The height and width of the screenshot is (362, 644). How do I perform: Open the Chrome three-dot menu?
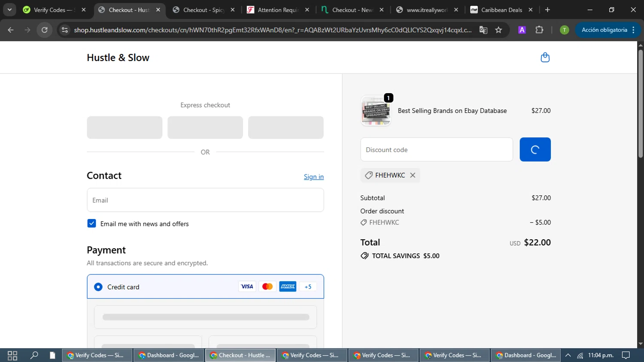click(634, 30)
